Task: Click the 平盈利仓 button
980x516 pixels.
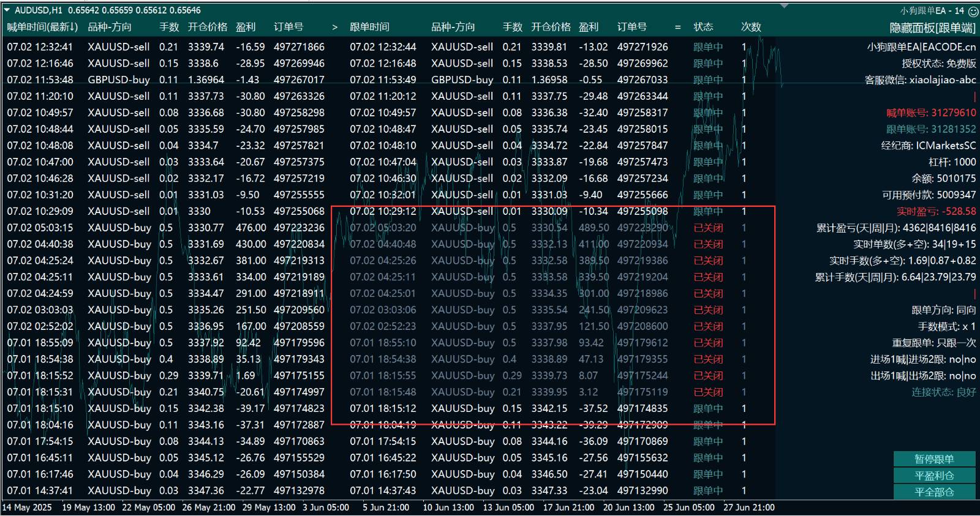Action: pyautogui.click(x=934, y=476)
